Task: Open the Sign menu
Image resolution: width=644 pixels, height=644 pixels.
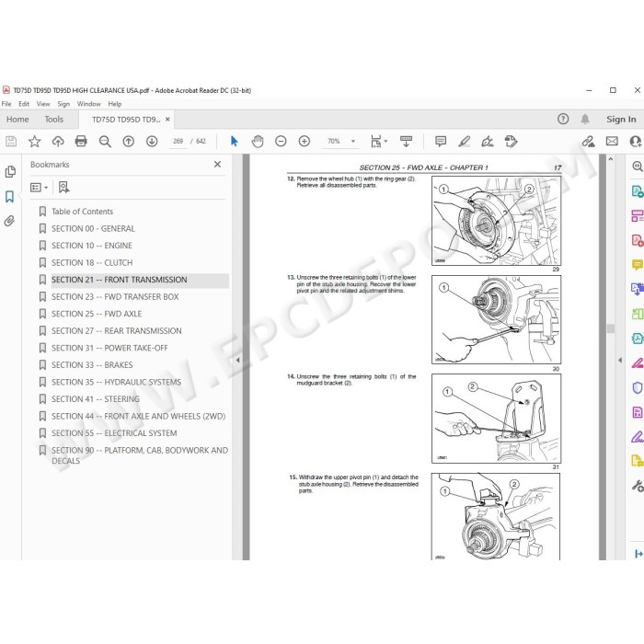Action: point(63,104)
